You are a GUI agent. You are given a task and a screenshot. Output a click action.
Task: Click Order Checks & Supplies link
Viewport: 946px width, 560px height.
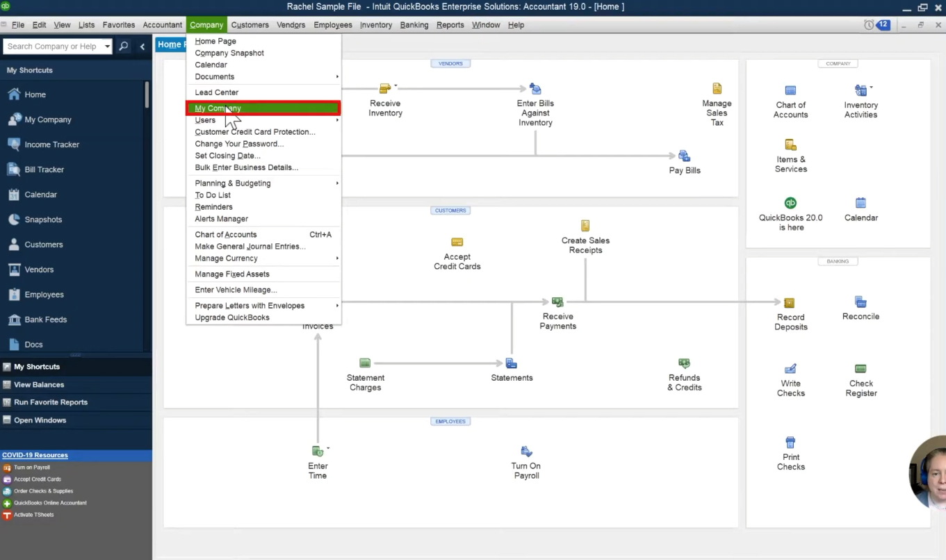tap(43, 491)
